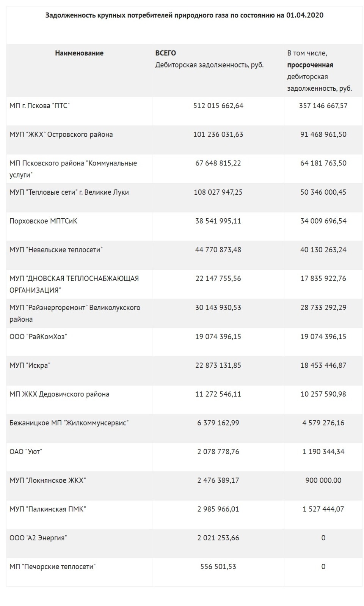Click the total debt value 512 015 662,64

click(218, 106)
